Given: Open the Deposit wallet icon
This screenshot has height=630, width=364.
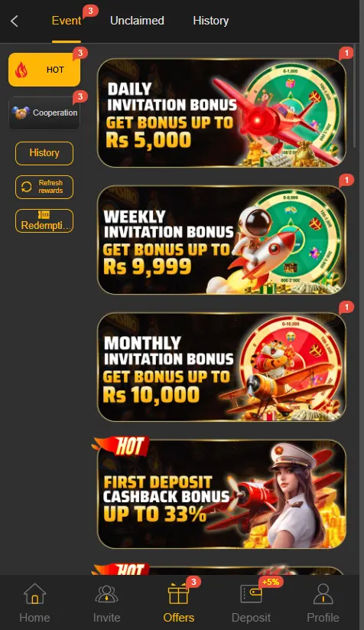Looking at the screenshot, I should click(x=251, y=594).
